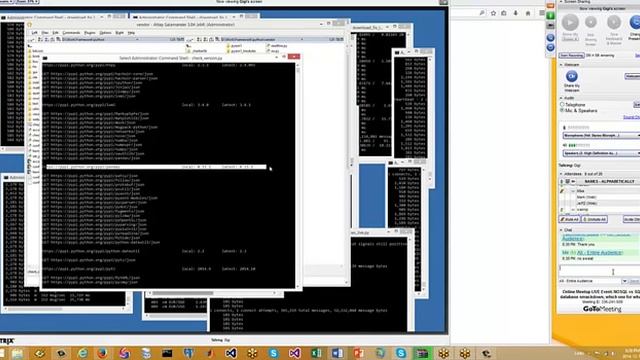Open Internet Explorer from the taskbar
640x360 pixels.
[83, 353]
